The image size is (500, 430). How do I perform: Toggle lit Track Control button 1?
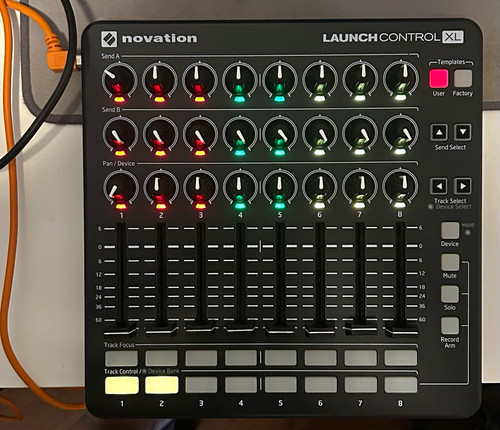coord(121,385)
